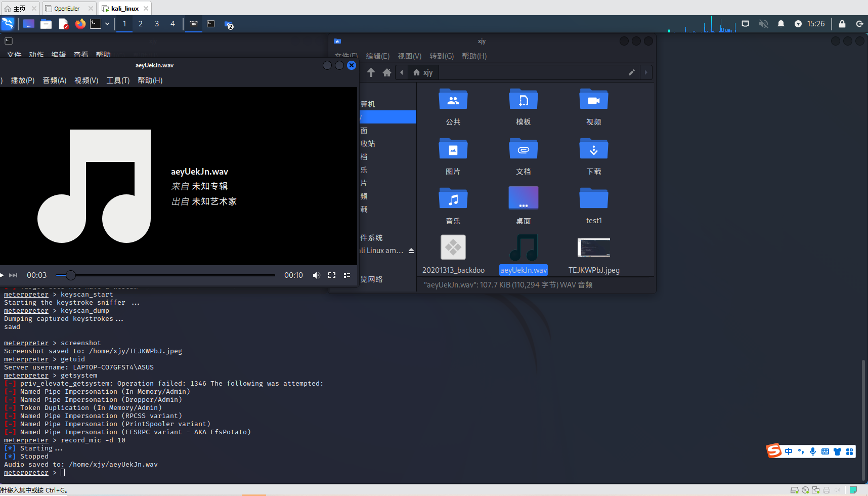Select the aeyUekJn.wav audio file
Image resolution: width=868 pixels, height=496 pixels.
524,255
